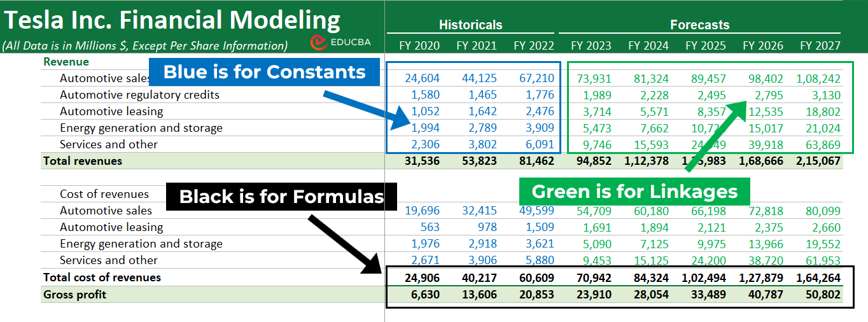Select the services and other cell 6,091
The width and height of the screenshot is (868, 322).
[x=540, y=145]
